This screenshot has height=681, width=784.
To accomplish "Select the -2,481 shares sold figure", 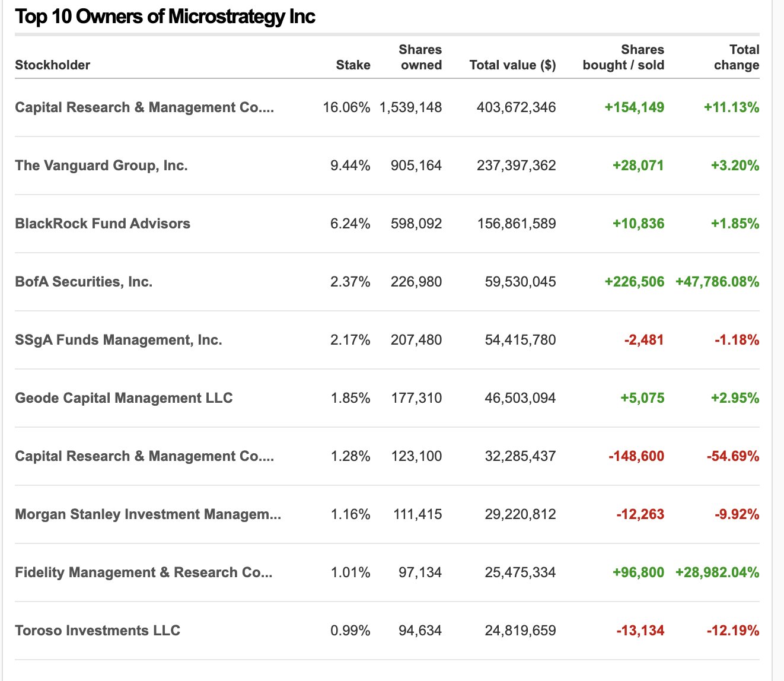I will coord(644,340).
